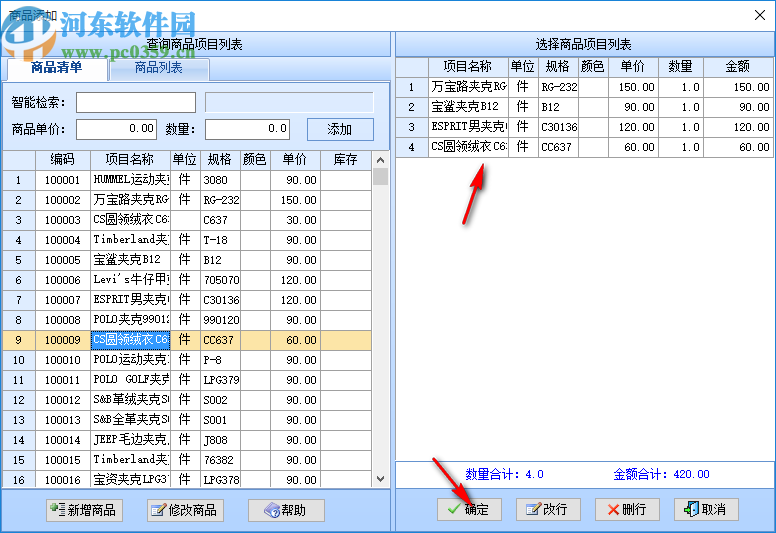Click the 705070 spec cell
Image resolution: width=776 pixels, height=533 pixels.
point(221,280)
